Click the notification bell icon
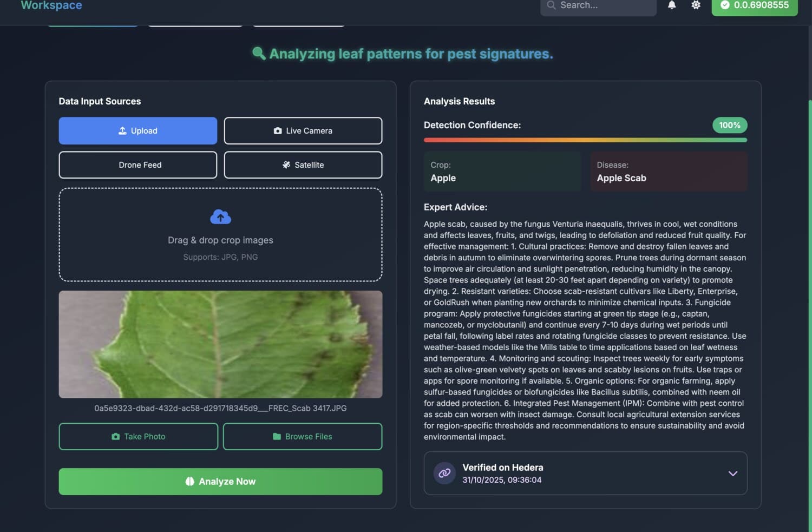Viewport: 812px width, 532px height. coord(672,5)
